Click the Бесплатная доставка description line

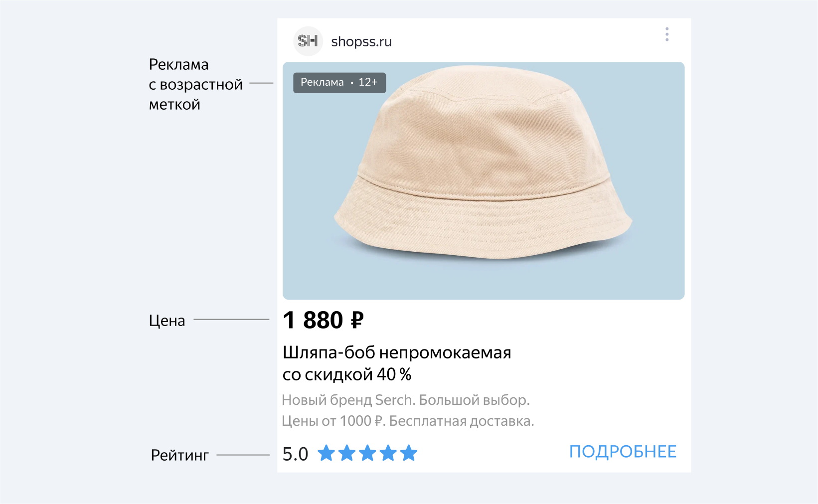pos(461,421)
